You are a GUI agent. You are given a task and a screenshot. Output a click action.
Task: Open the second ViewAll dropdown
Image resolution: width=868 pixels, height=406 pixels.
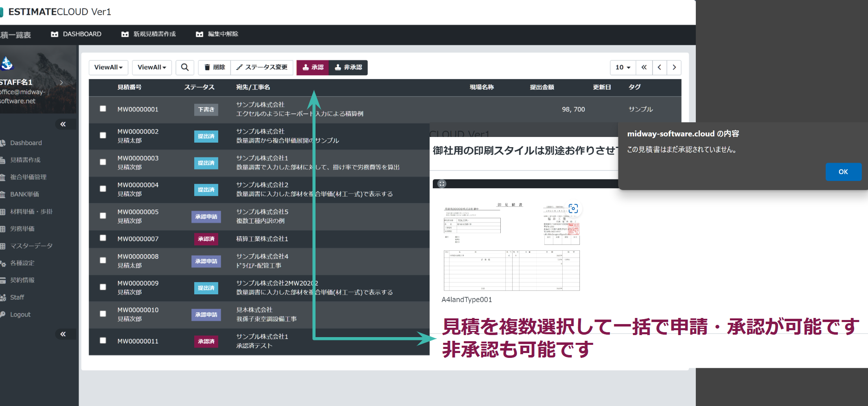[x=152, y=67]
